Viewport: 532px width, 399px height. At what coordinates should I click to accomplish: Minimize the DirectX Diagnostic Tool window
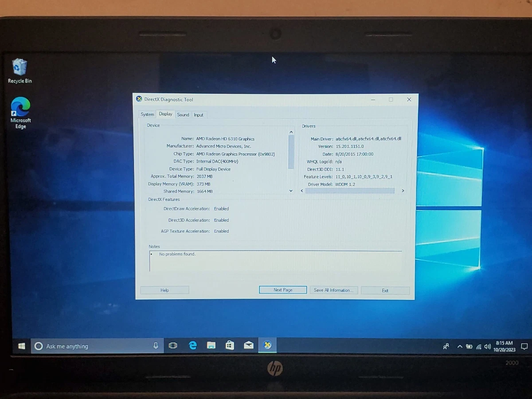pos(373,99)
